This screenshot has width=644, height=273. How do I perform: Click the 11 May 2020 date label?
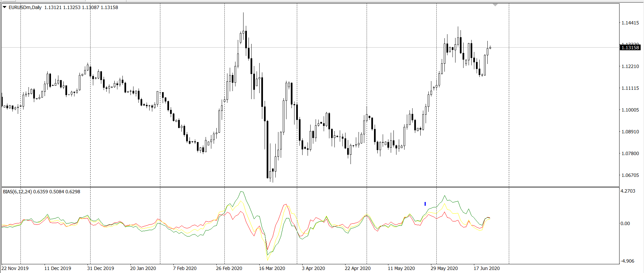[401, 268]
